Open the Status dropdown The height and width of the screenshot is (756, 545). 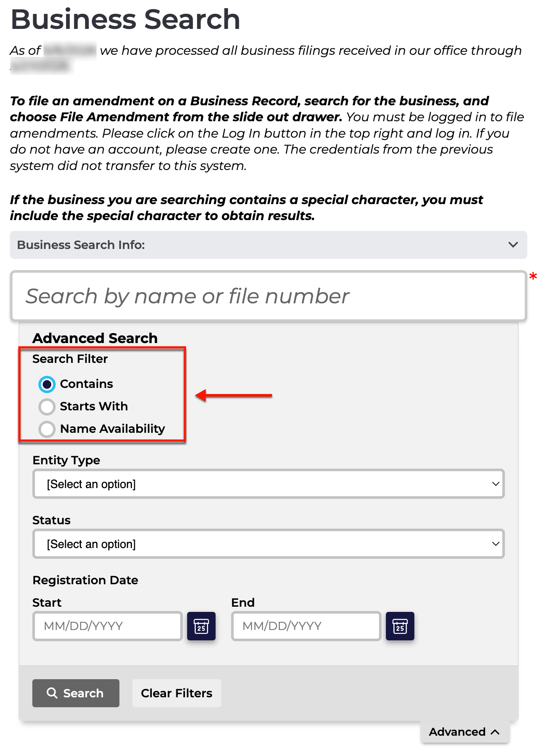coord(269,544)
